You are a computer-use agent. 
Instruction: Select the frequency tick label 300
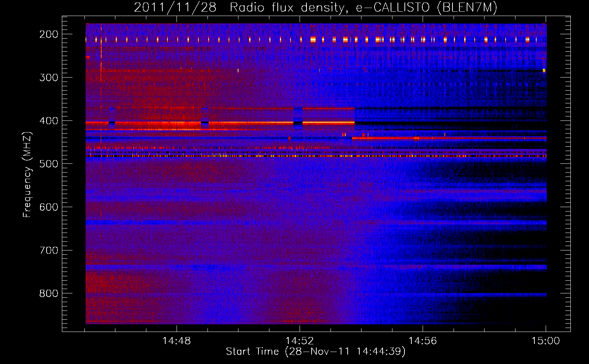pos(49,78)
